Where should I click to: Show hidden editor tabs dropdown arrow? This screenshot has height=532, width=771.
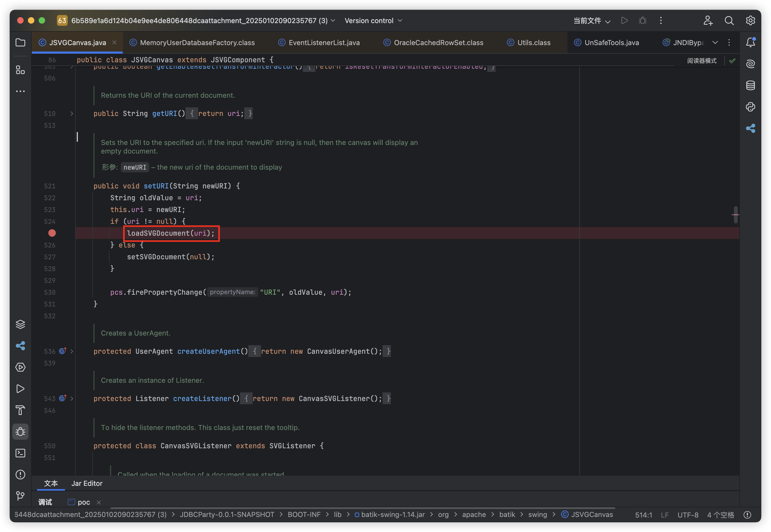point(715,43)
